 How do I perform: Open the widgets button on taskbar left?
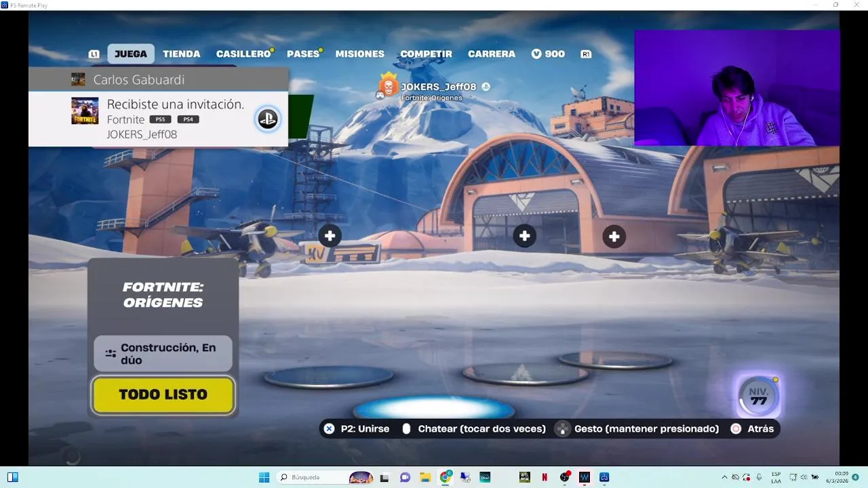[x=13, y=477]
